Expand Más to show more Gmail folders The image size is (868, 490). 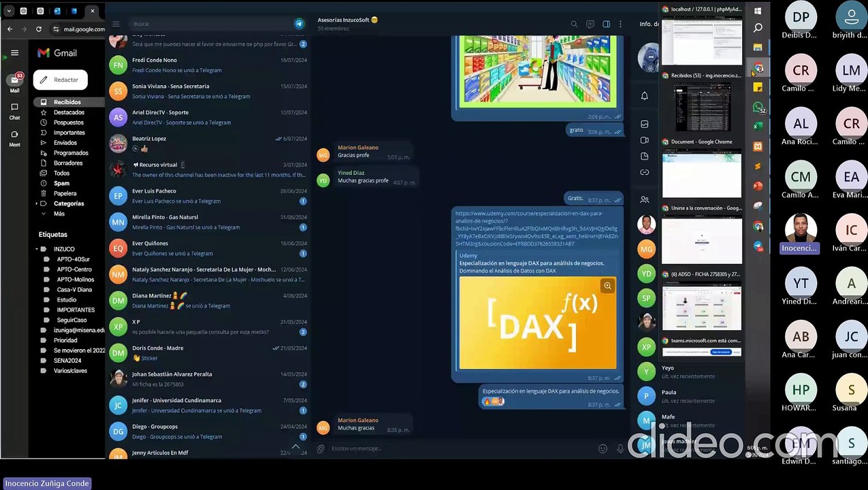tap(59, 214)
